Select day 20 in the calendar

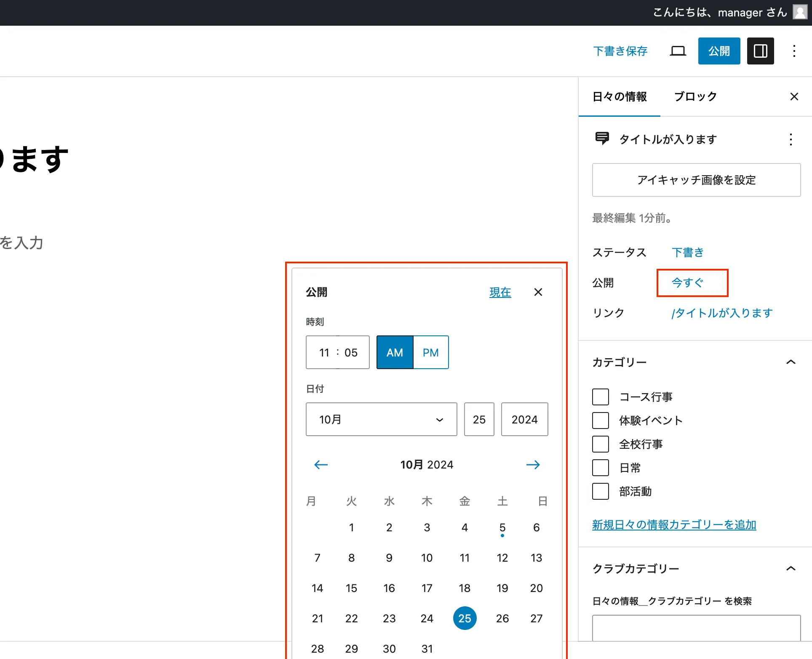click(x=536, y=588)
